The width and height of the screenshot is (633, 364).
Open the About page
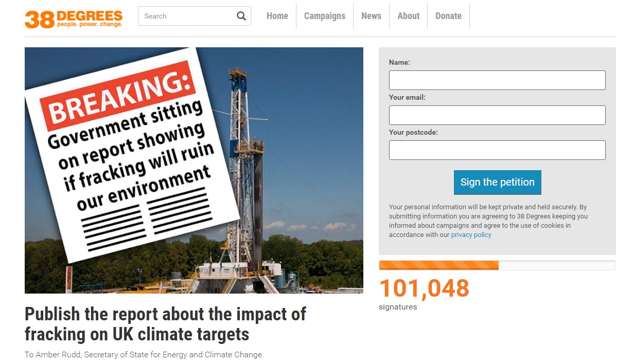point(408,16)
